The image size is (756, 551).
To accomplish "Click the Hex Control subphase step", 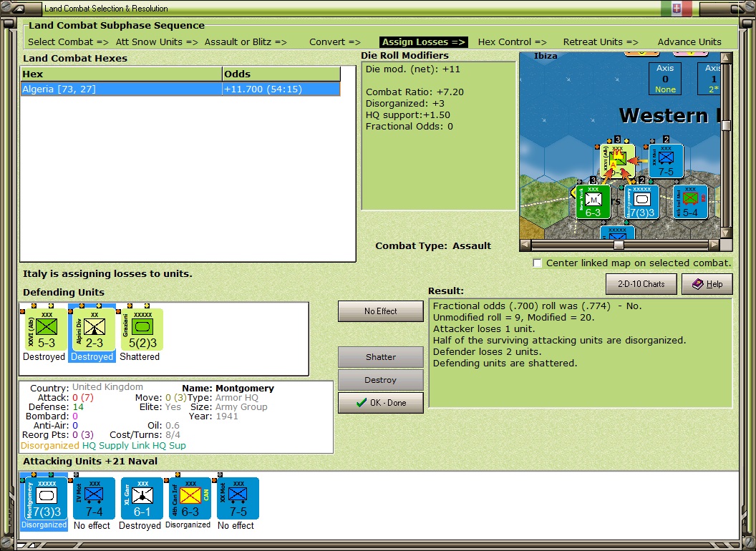I will click(512, 42).
